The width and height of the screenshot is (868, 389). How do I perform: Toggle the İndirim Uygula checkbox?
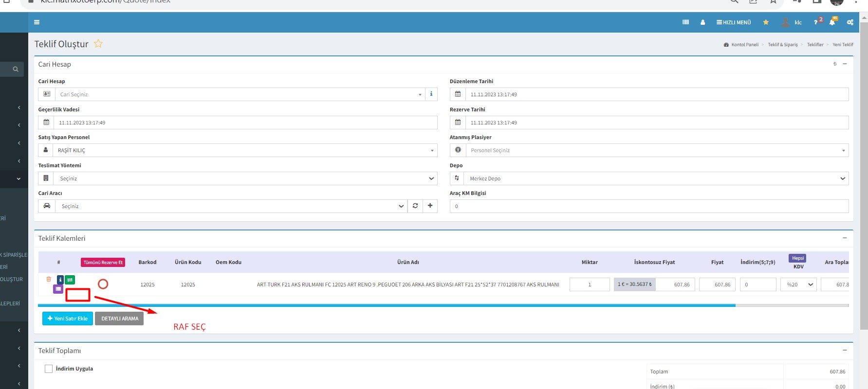[49, 369]
